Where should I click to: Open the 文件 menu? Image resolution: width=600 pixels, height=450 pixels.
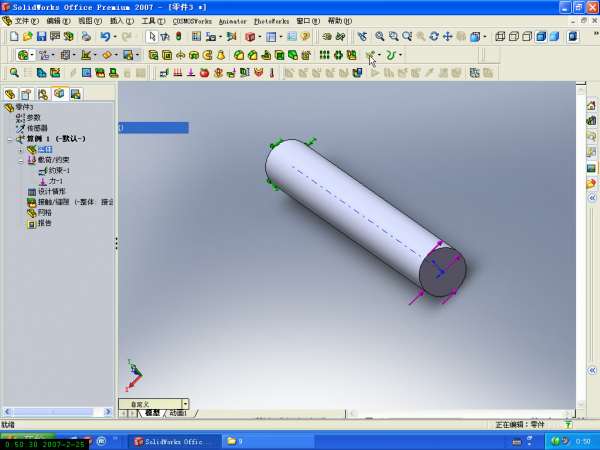tap(26, 21)
